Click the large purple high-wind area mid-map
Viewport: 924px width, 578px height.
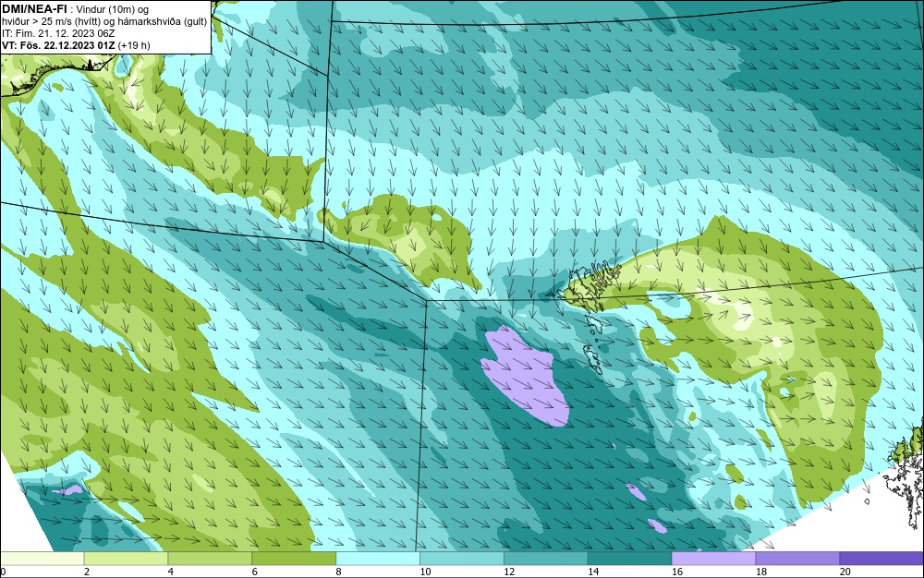[x=525, y=377]
